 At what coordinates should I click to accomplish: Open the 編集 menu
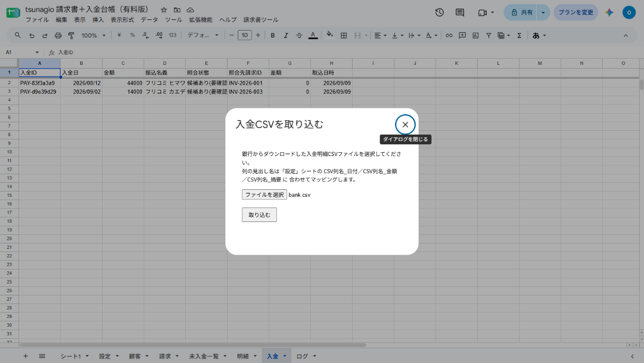pos(62,20)
